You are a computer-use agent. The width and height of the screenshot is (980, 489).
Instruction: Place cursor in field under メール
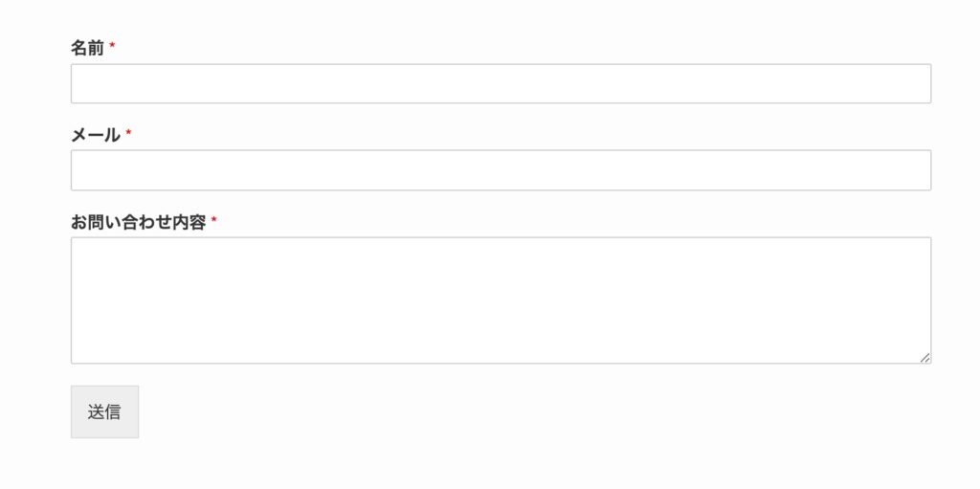click(x=501, y=170)
